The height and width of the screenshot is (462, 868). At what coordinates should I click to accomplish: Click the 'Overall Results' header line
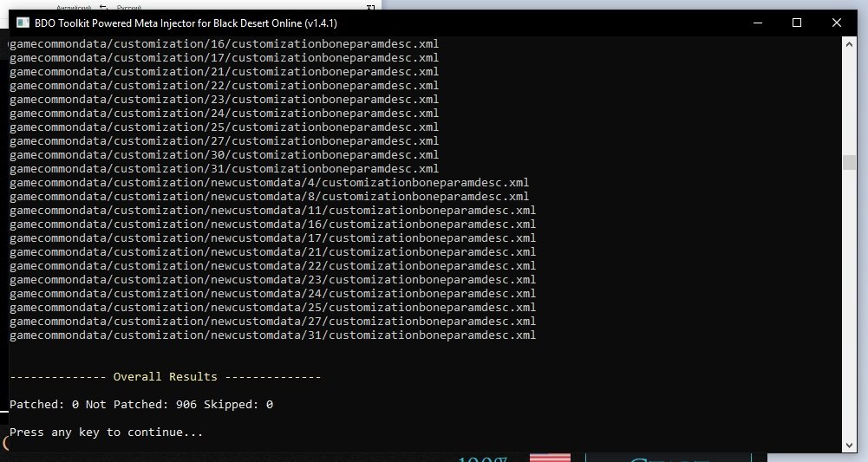click(x=166, y=377)
